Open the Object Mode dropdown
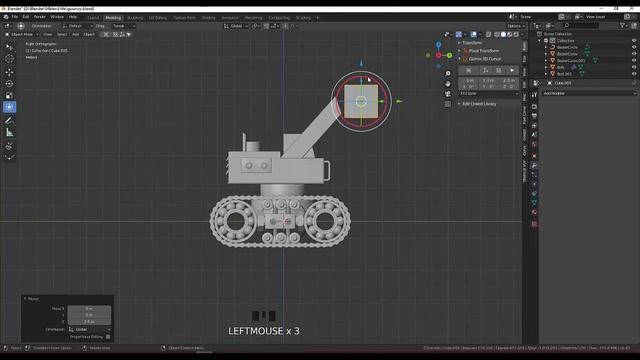640x360 pixels. coord(21,35)
